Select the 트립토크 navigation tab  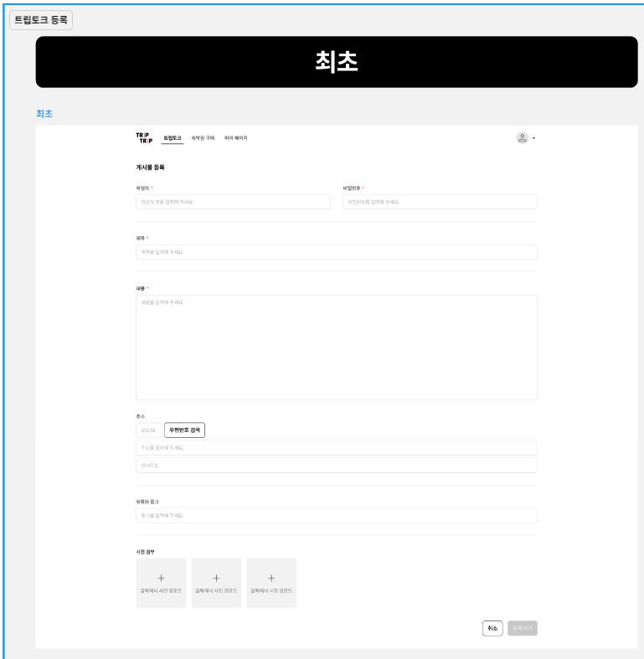click(x=173, y=138)
